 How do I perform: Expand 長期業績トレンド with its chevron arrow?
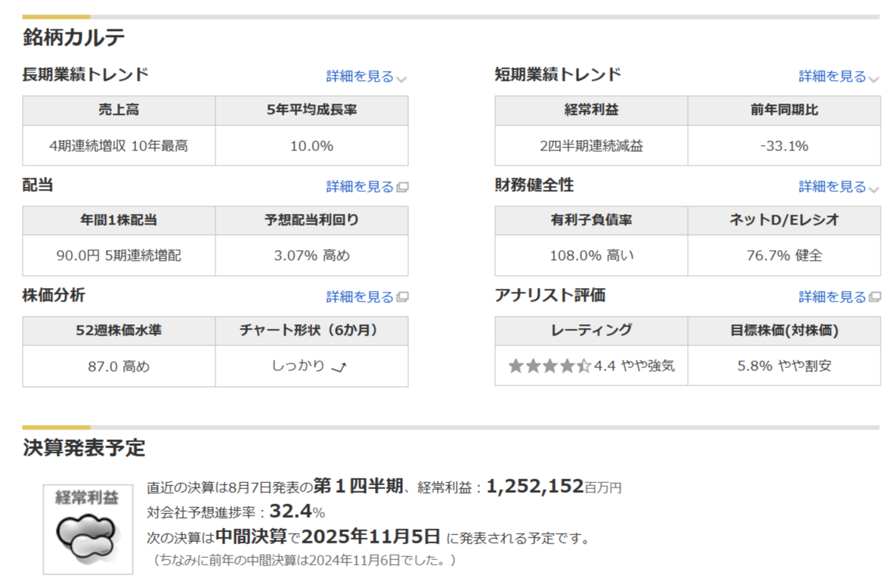point(401,78)
